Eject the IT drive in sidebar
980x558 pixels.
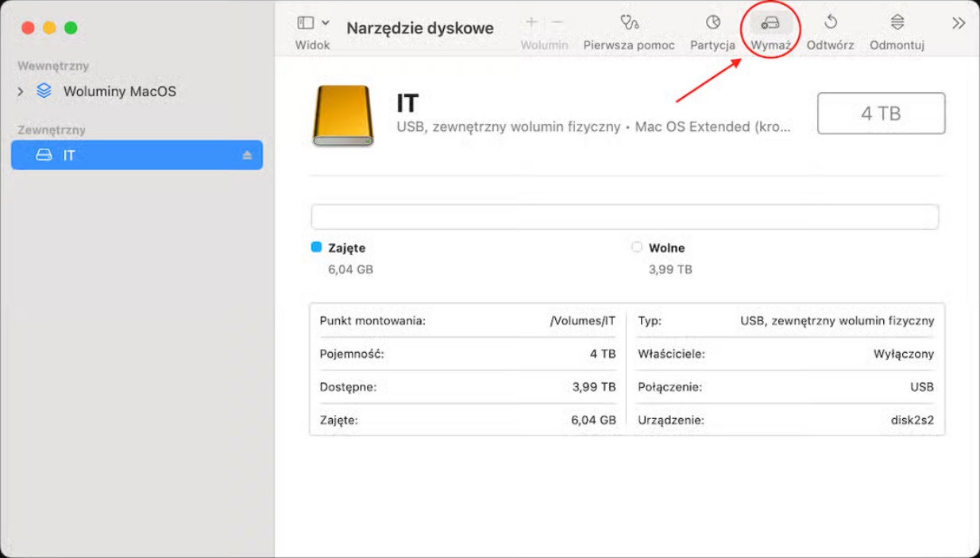(247, 155)
